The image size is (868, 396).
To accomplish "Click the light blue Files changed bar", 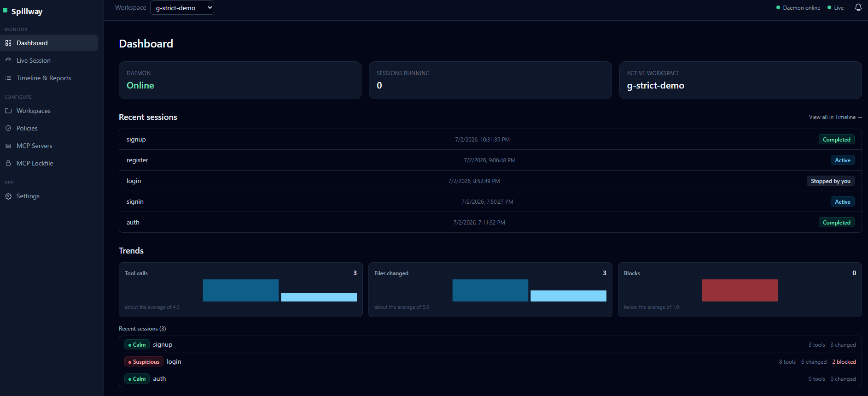I will [568, 296].
